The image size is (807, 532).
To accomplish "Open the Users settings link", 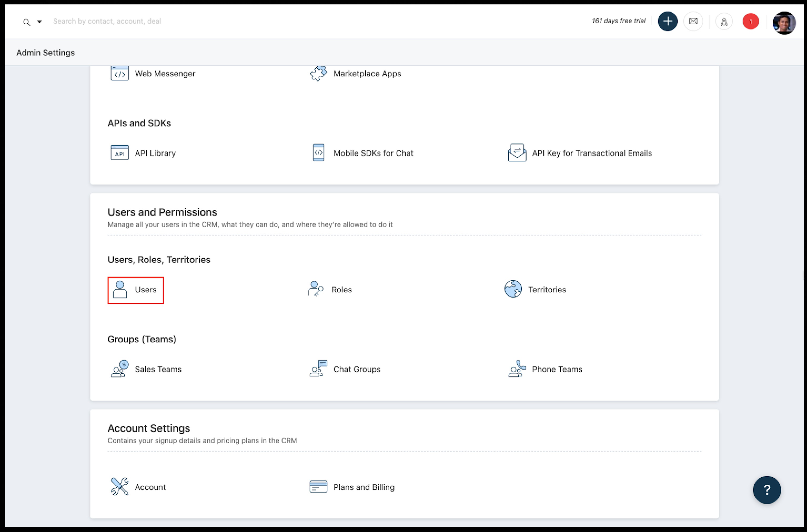I will [146, 289].
